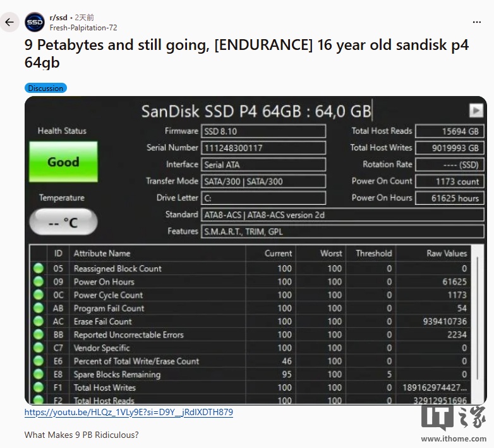Click the post title 9 Petabytes and still going
This screenshot has width=494, height=448.
tap(246, 54)
